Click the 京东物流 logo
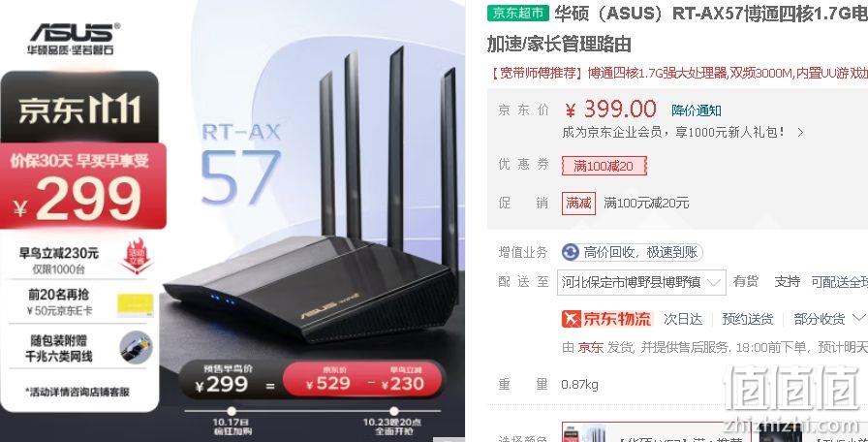 coord(606,319)
